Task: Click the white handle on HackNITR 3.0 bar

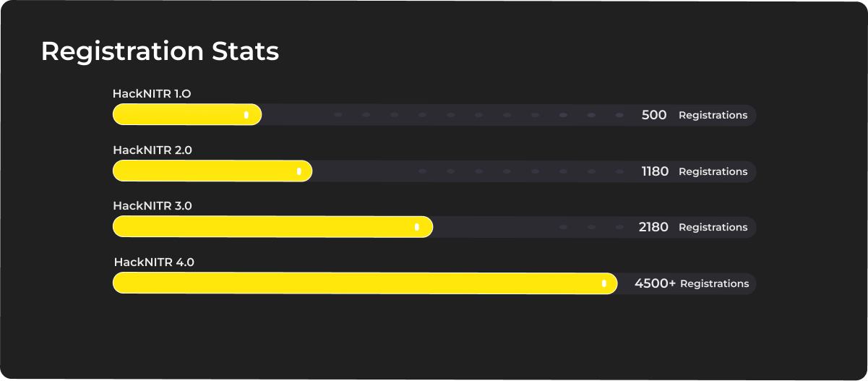Action: click(x=417, y=227)
